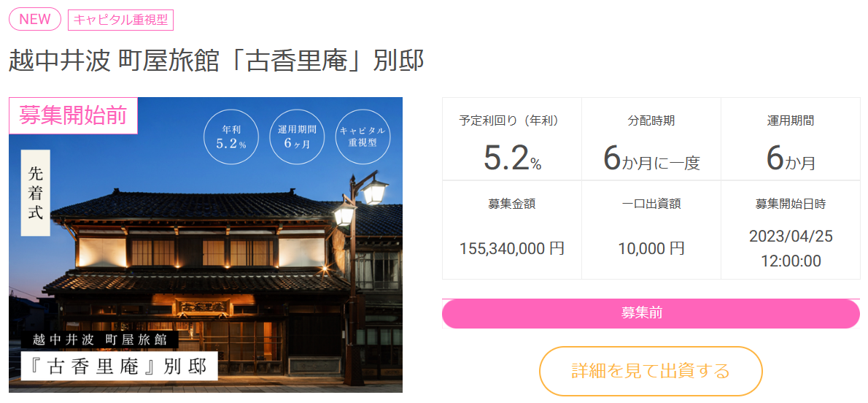Screen dimensions: 868x403
Task: Click the キャピタル重視型 tag
Action: (120, 20)
